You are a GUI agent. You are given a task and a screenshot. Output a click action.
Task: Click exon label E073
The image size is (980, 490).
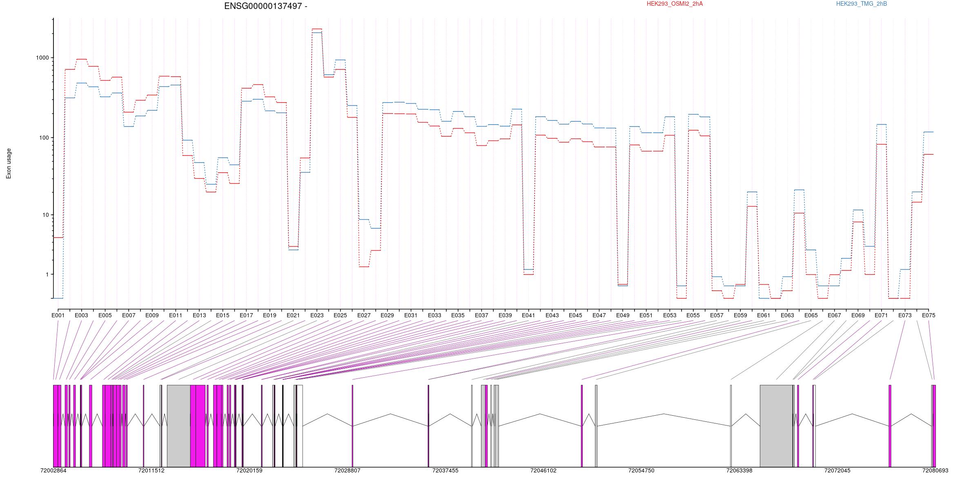[905, 315]
